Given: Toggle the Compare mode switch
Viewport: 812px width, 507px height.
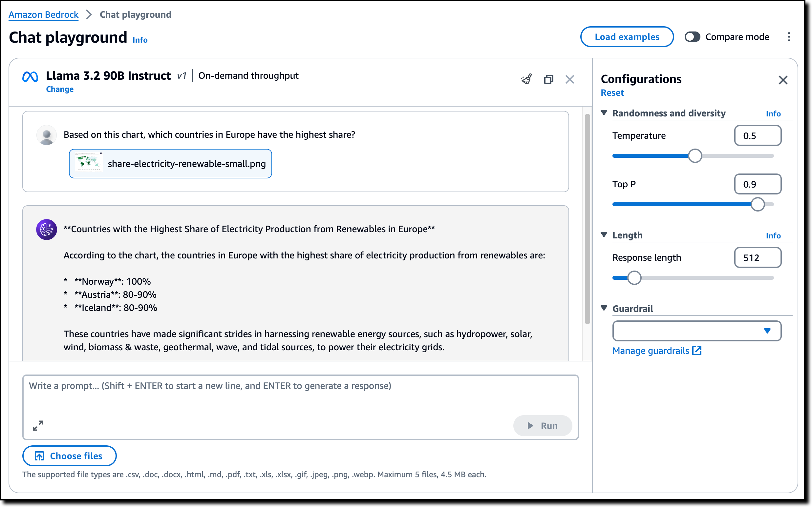Looking at the screenshot, I should (693, 37).
